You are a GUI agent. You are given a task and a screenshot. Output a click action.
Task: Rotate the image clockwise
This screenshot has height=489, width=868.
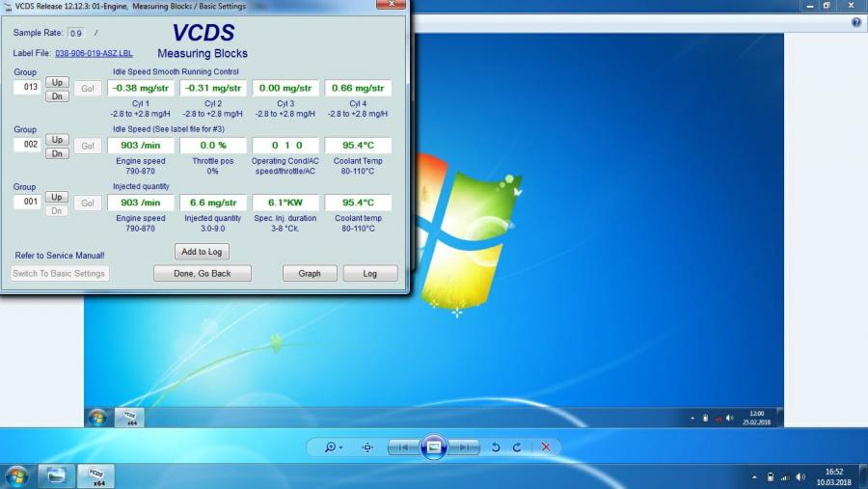(517, 448)
